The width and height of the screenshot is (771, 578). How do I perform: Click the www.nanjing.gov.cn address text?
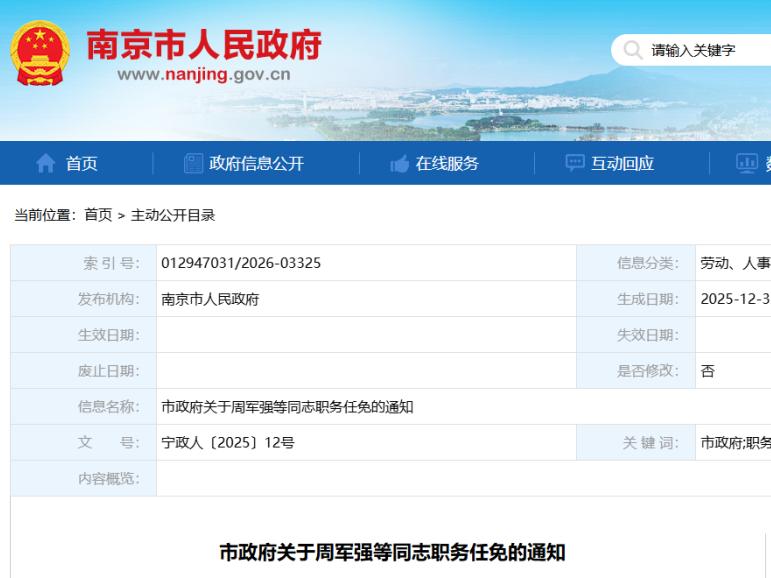click(x=204, y=74)
